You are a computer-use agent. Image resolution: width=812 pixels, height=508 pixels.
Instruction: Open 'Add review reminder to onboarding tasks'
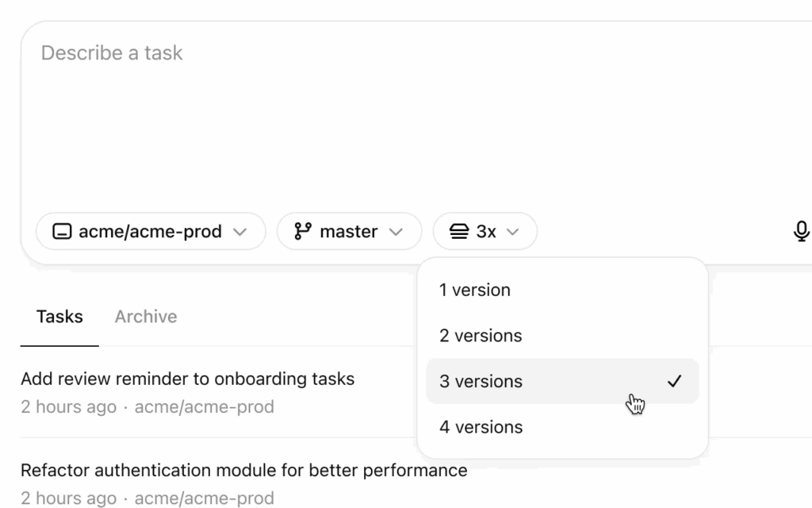coord(187,379)
